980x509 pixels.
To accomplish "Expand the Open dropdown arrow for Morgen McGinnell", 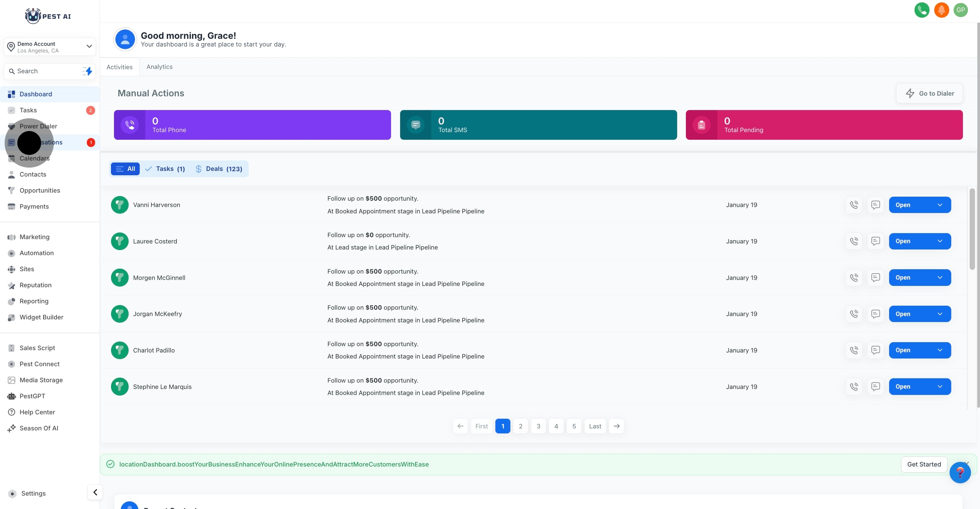I will click(x=940, y=278).
